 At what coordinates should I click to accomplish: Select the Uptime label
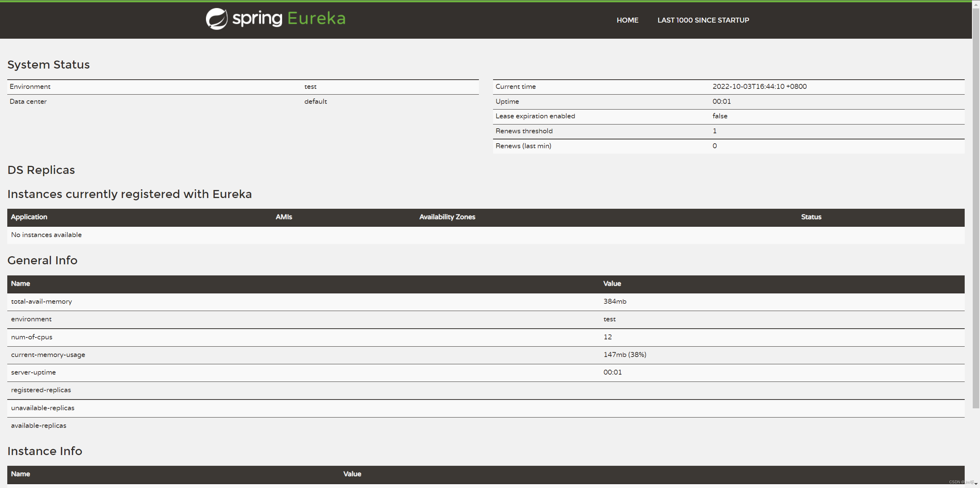(x=507, y=102)
